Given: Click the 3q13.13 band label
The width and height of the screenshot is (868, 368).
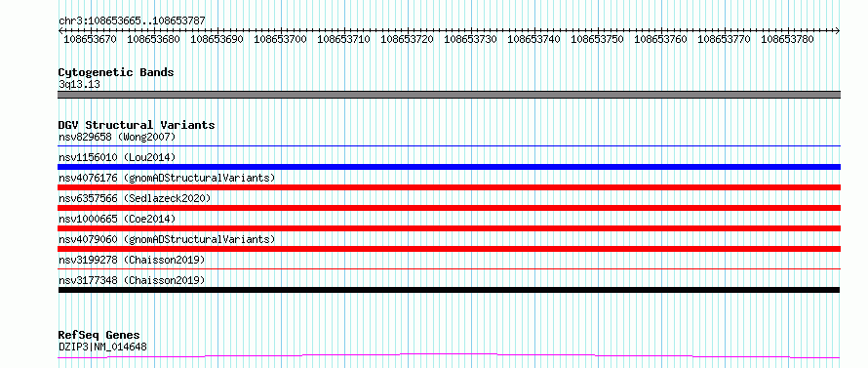Looking at the screenshot, I should 79,84.
